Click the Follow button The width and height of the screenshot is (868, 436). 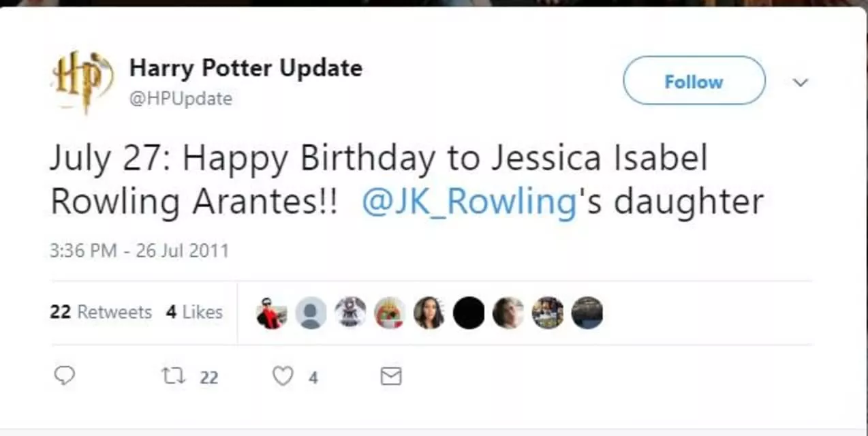pyautogui.click(x=694, y=81)
